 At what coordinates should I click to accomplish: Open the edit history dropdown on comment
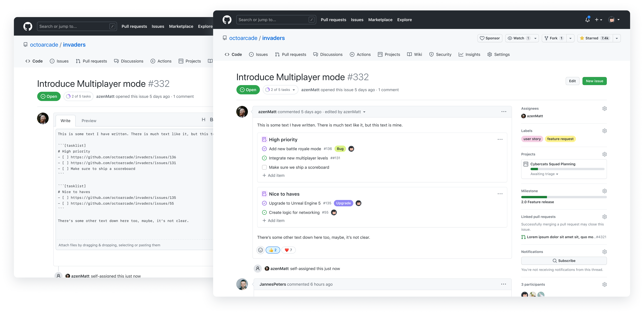pos(364,112)
